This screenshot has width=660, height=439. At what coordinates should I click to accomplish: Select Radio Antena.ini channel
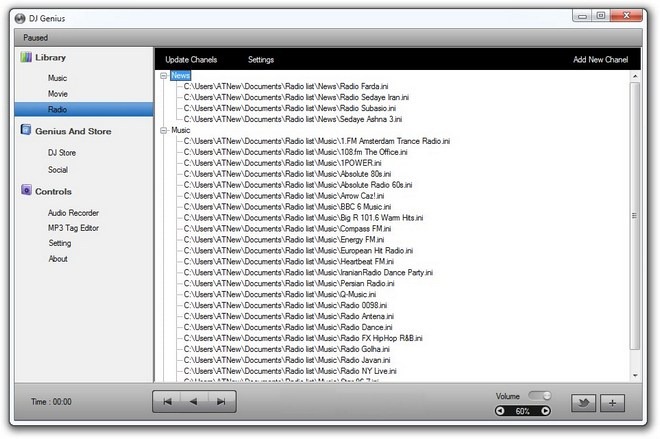pos(289,316)
